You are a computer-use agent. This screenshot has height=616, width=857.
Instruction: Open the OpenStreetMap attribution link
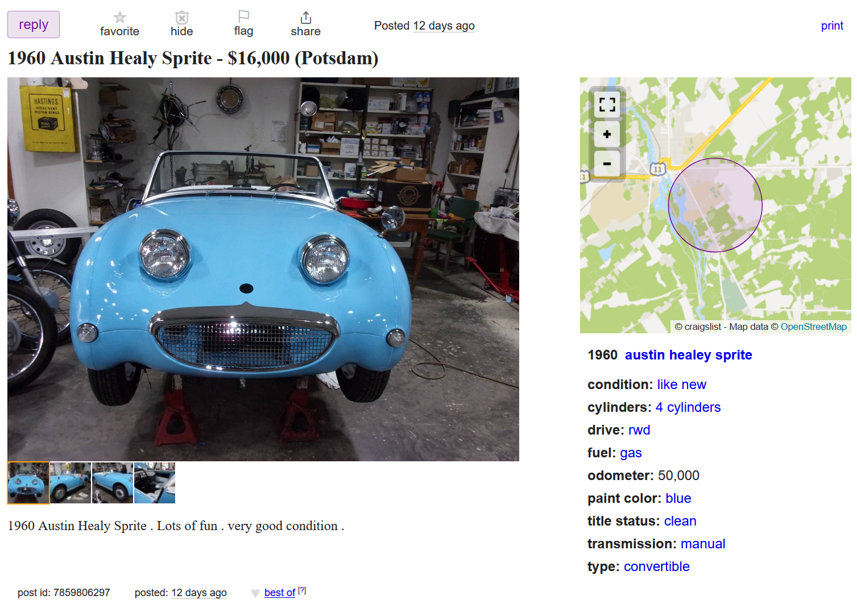[813, 326]
